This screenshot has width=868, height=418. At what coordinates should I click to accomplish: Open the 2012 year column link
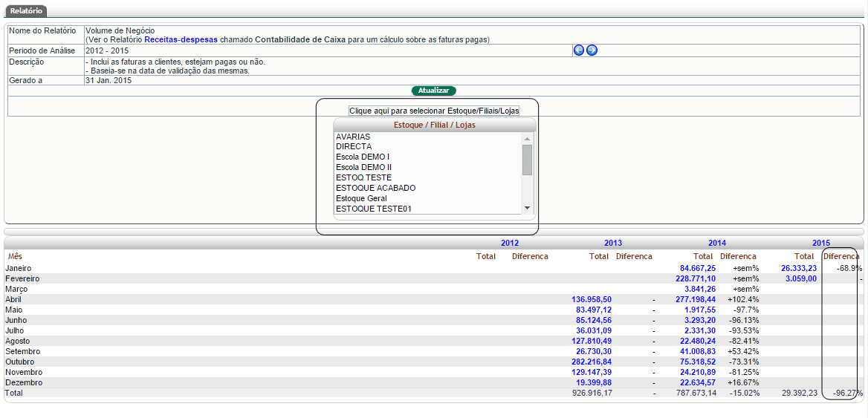(x=510, y=243)
